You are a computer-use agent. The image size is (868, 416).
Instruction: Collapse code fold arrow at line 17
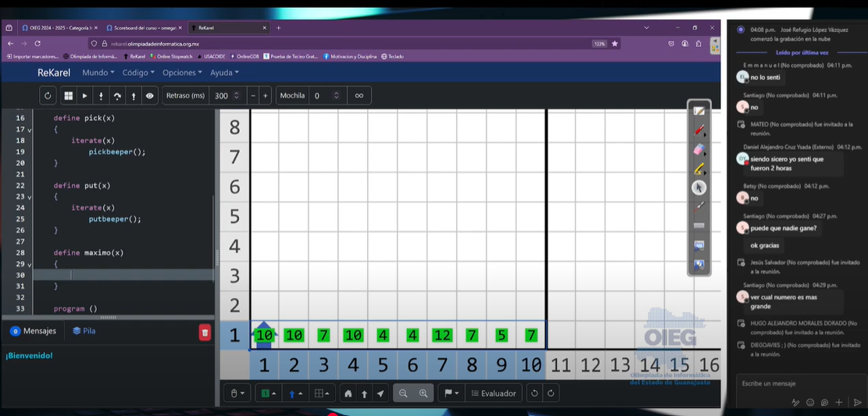pyautogui.click(x=30, y=129)
